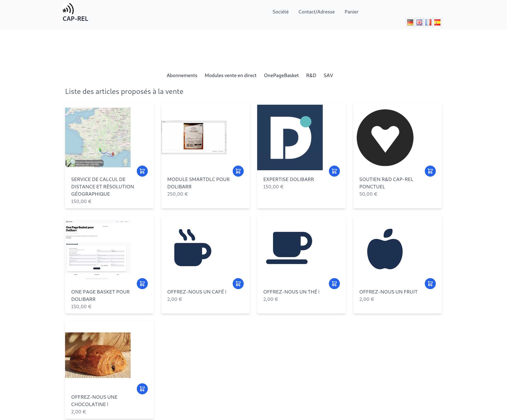Open Offrez-nous un café title
This screenshot has width=507, height=420.
[x=197, y=292]
